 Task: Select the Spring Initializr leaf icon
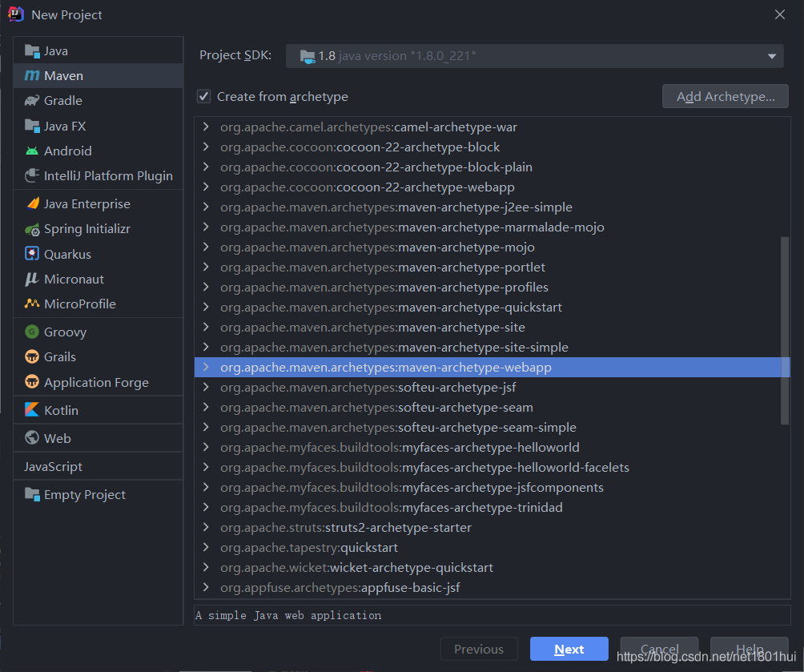32,229
